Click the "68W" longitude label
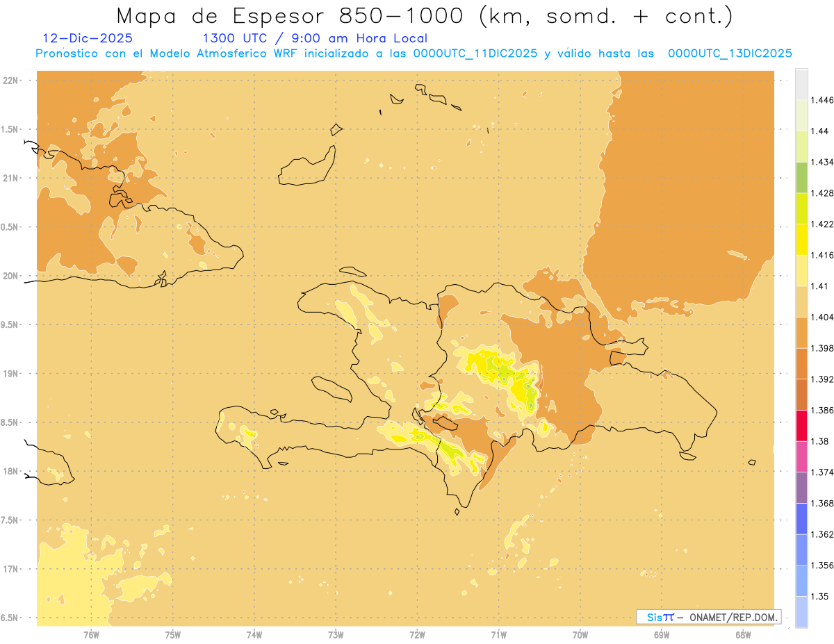Screen dimensions: 834x644 (743, 634)
